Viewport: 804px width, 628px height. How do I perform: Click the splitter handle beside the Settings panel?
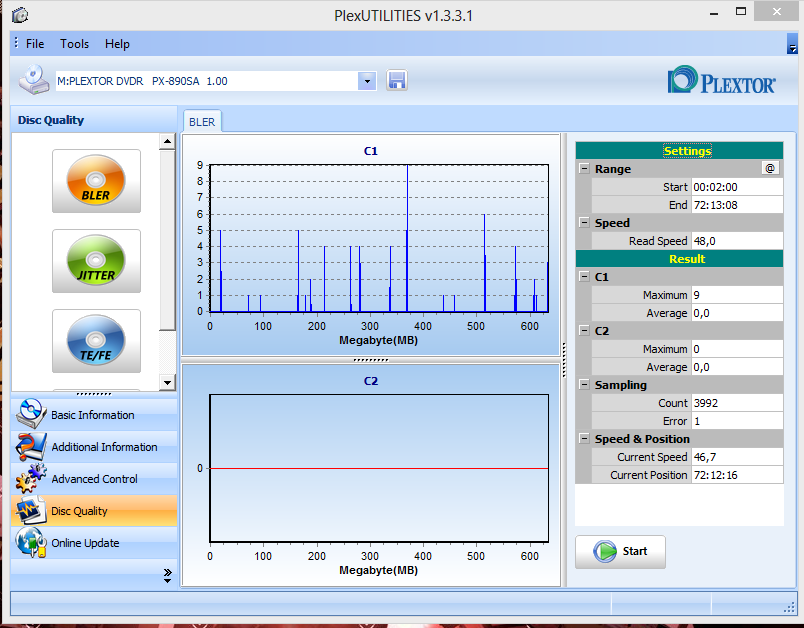564,360
